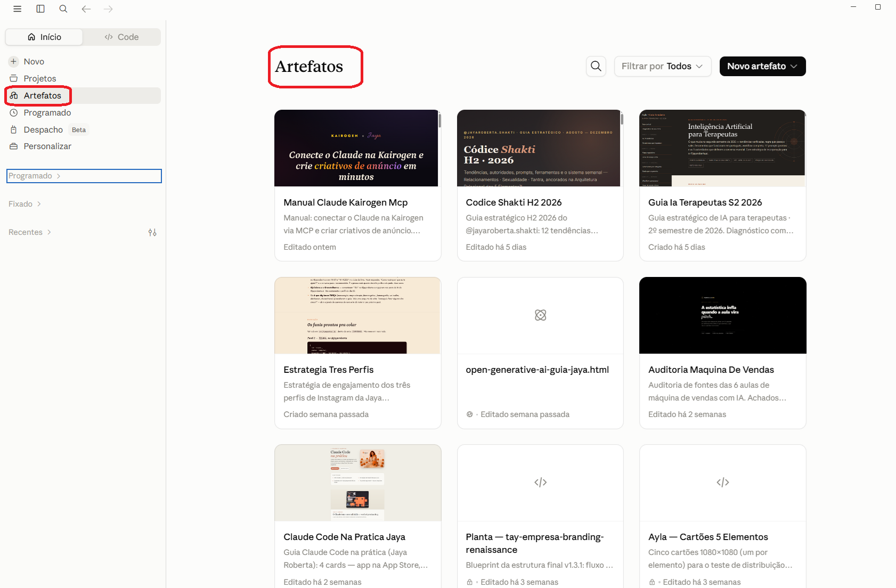Open the Guia Ia Terapeutas thumbnail
This screenshot has width=896, height=588.
[x=723, y=148]
